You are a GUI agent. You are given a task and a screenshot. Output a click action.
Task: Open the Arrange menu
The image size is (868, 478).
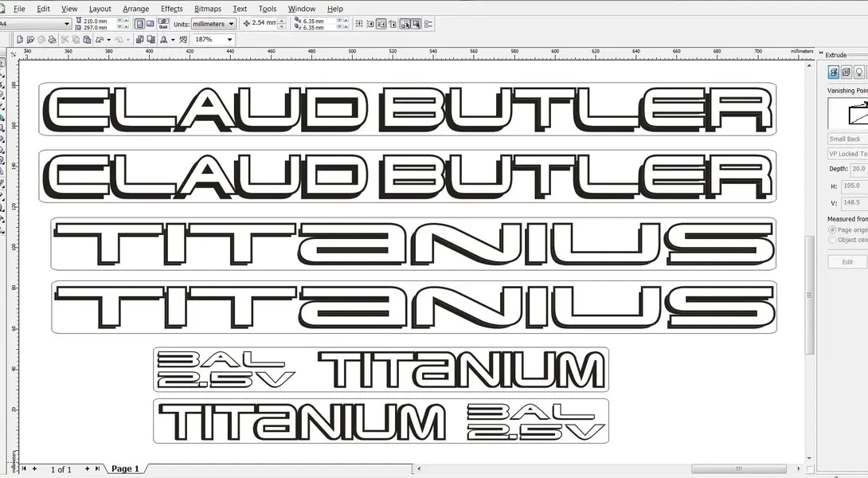[x=135, y=9]
